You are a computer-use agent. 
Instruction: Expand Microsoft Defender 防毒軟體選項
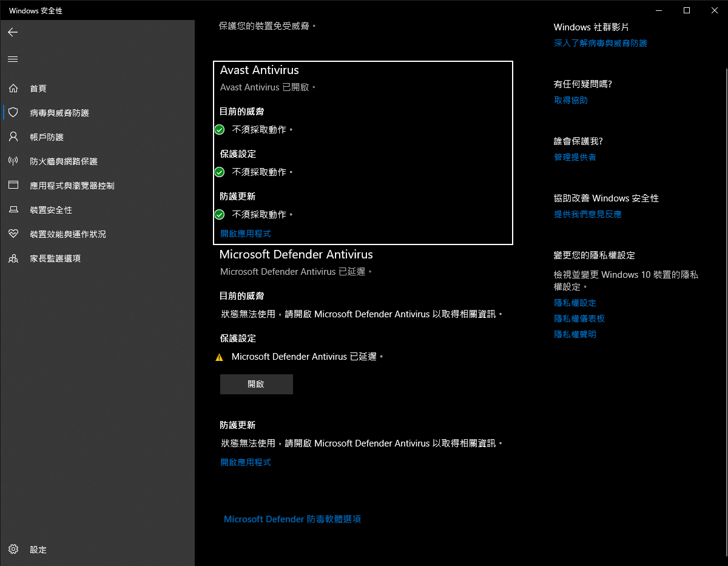coord(292,519)
